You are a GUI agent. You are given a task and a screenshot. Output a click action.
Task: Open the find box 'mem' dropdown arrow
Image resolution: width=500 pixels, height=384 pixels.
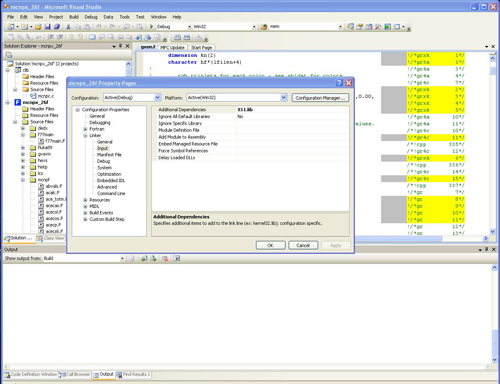(340, 27)
